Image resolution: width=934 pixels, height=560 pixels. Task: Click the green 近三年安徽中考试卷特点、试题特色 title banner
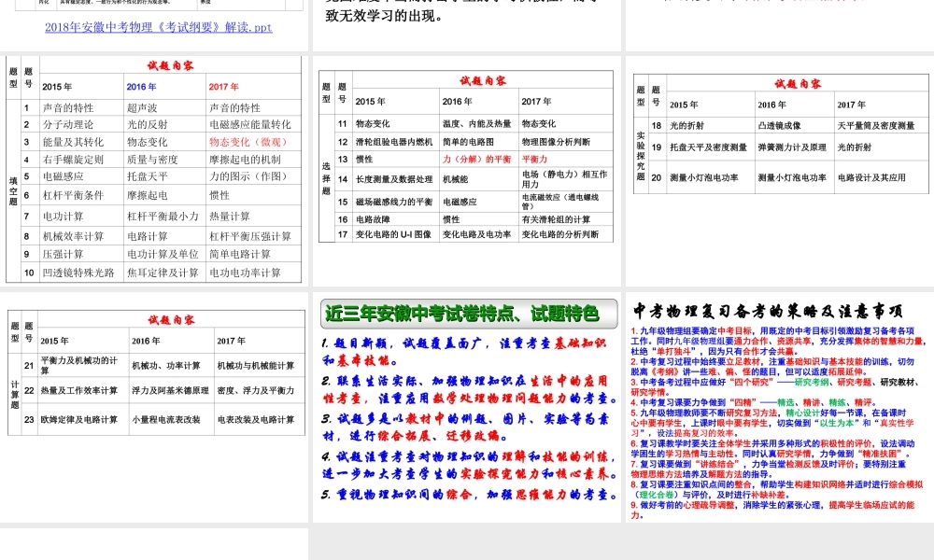click(x=469, y=314)
